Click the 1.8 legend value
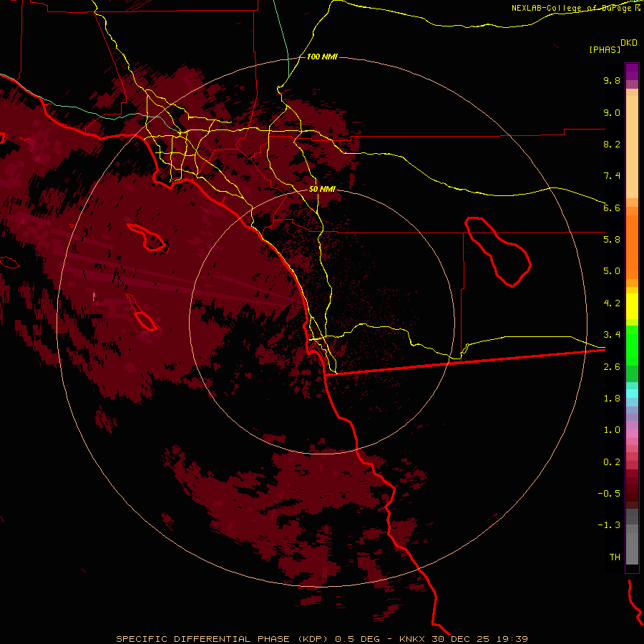Screen dimensions: 644x644 pos(612,399)
